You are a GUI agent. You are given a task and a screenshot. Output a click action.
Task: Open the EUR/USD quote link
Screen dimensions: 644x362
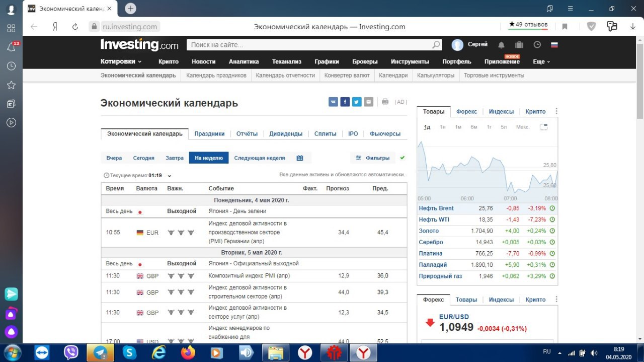(x=454, y=317)
